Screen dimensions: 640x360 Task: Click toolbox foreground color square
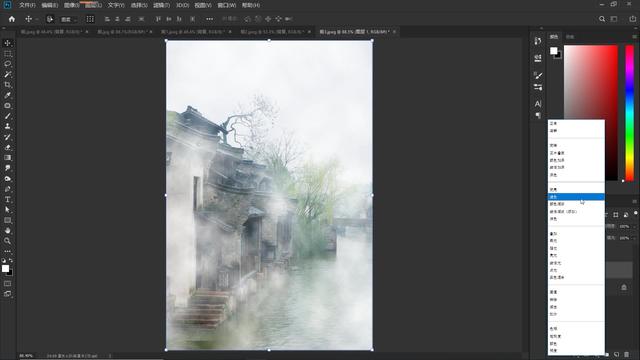(5, 268)
